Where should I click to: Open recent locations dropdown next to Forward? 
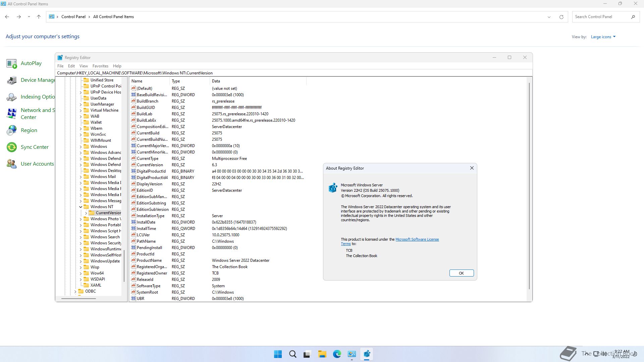(x=29, y=17)
